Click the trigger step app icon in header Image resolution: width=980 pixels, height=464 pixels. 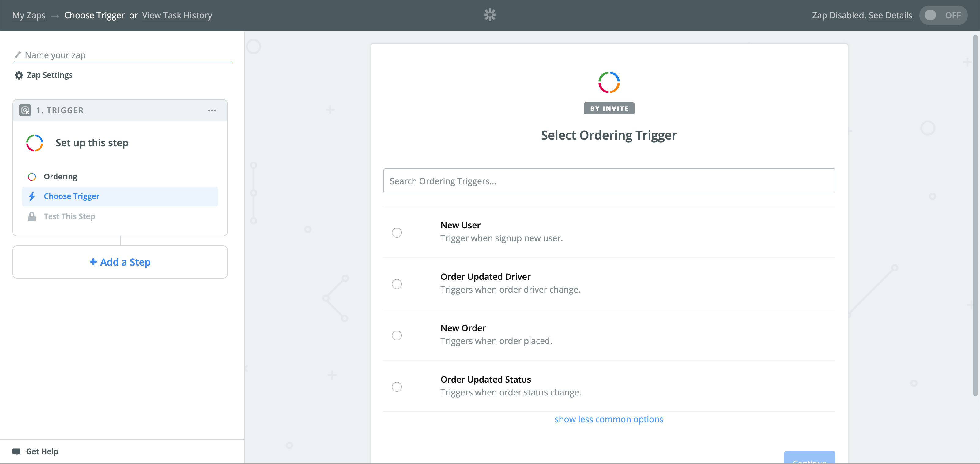[25, 110]
